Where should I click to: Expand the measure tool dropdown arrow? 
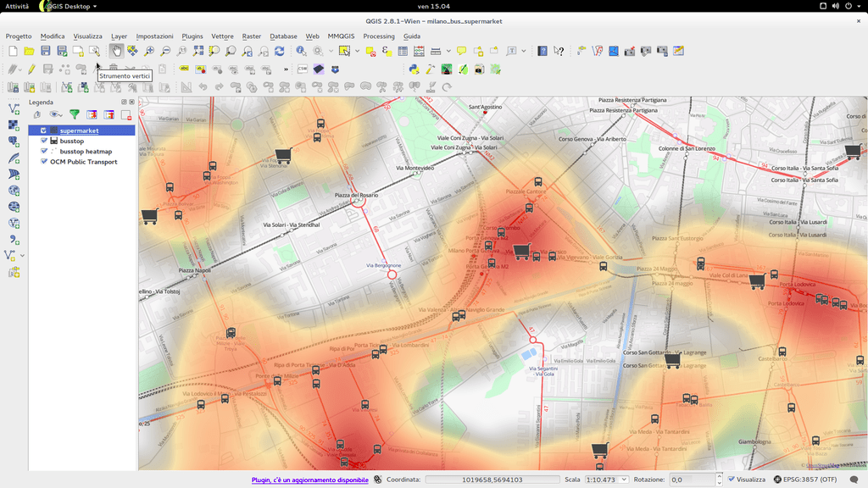point(448,51)
